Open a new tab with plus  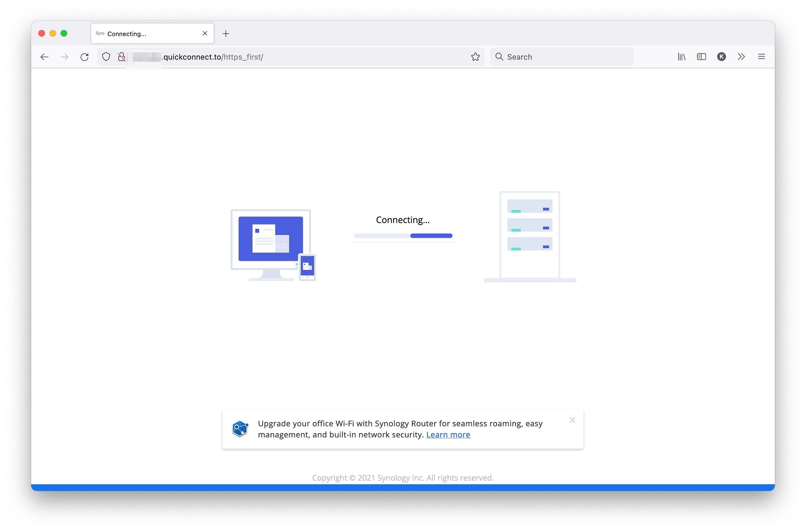pos(226,34)
